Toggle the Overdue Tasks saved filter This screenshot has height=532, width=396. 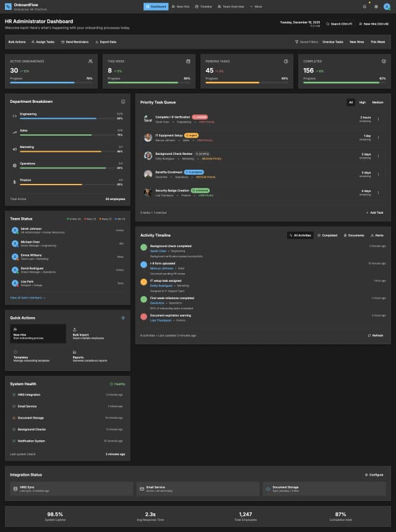(x=333, y=41)
